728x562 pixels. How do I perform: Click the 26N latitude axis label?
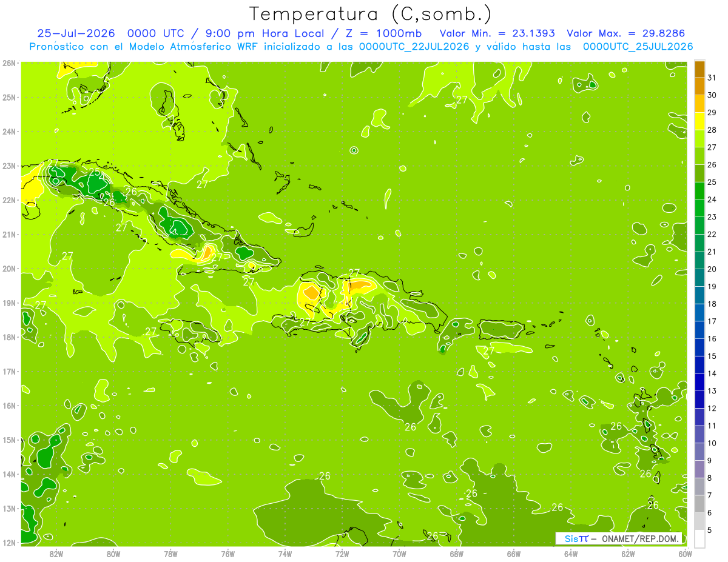[9, 63]
